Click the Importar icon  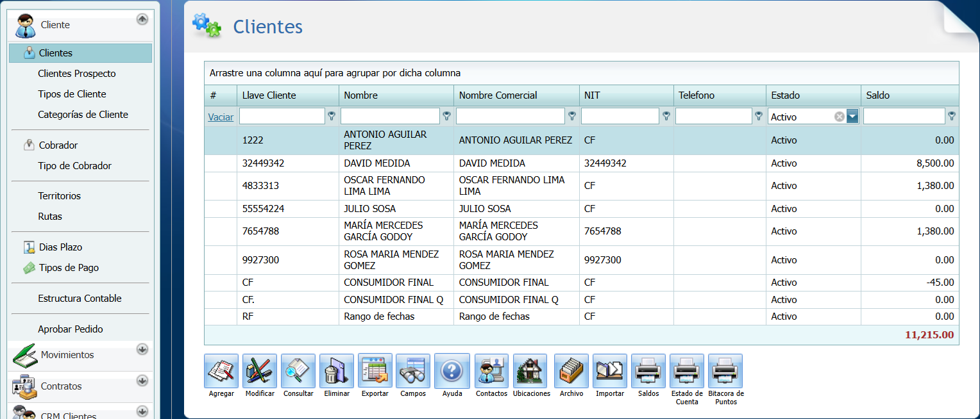click(x=609, y=372)
